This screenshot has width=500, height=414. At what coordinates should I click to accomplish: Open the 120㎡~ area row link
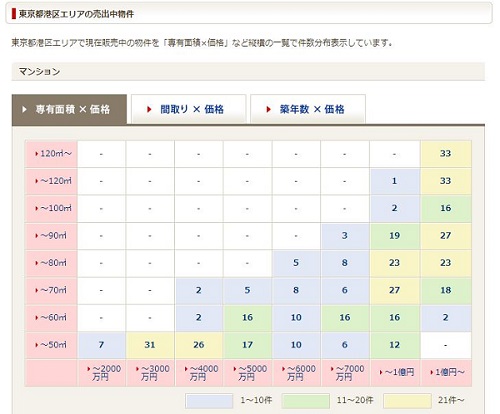(x=54, y=154)
